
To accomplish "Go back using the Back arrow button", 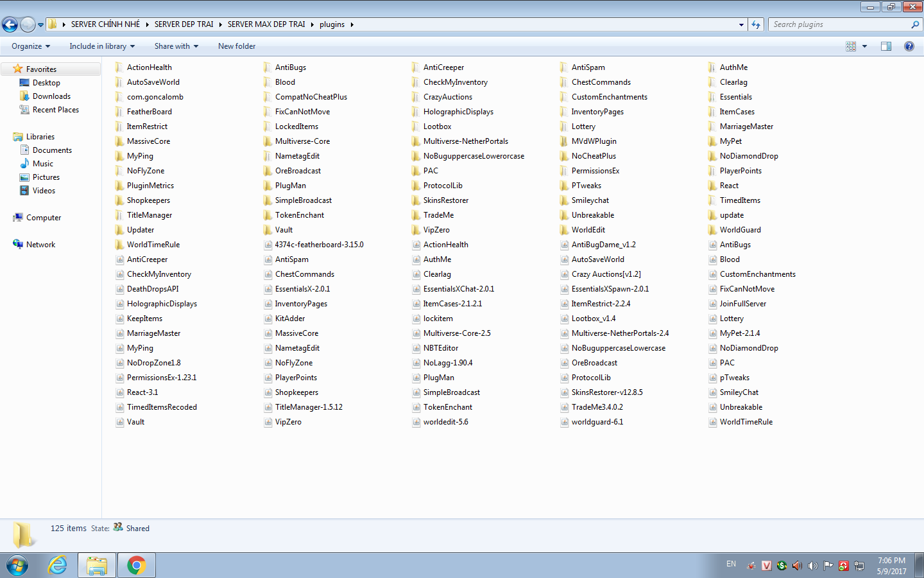I will point(10,24).
